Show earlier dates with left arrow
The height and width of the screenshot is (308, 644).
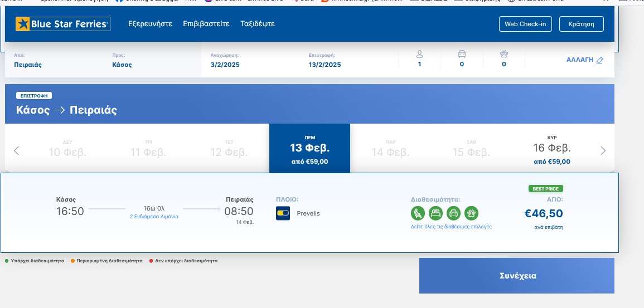17,150
